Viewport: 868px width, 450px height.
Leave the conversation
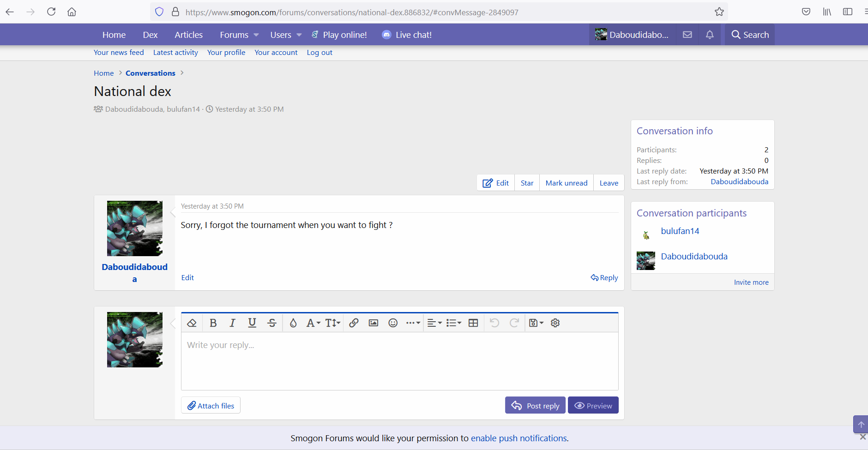(609, 183)
